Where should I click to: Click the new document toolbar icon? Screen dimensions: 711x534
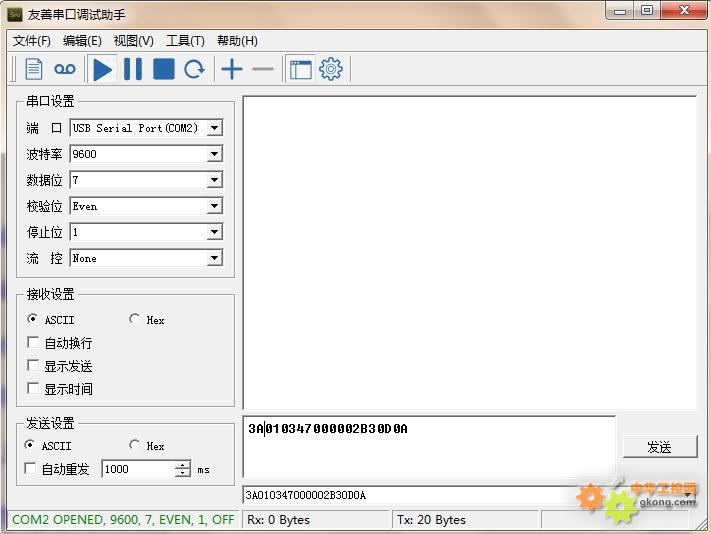point(34,69)
